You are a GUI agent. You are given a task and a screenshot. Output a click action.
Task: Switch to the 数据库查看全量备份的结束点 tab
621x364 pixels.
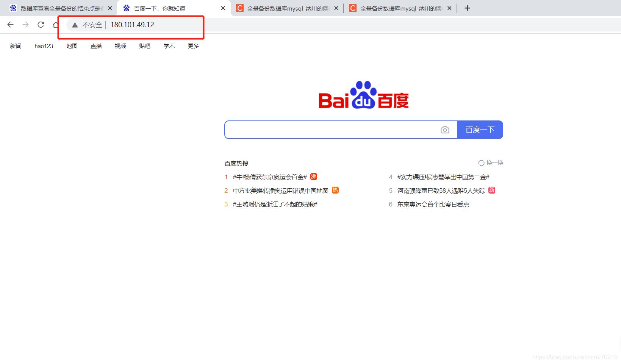(x=61, y=8)
